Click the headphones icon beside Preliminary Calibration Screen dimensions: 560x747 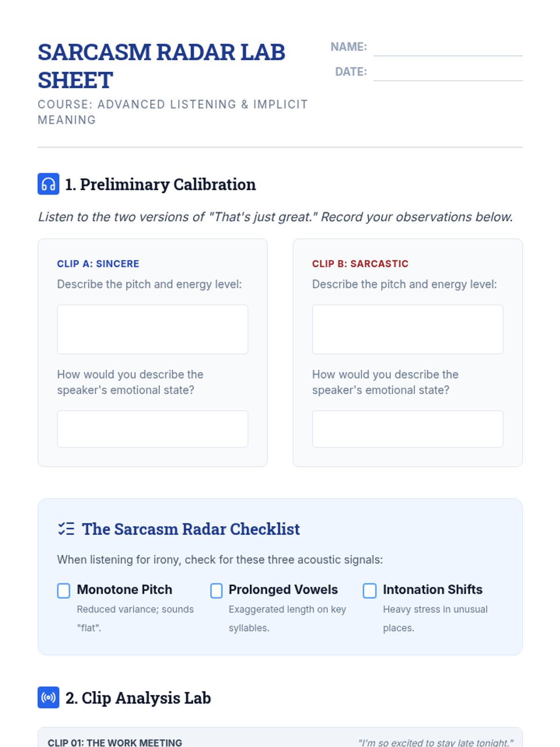[48, 184]
